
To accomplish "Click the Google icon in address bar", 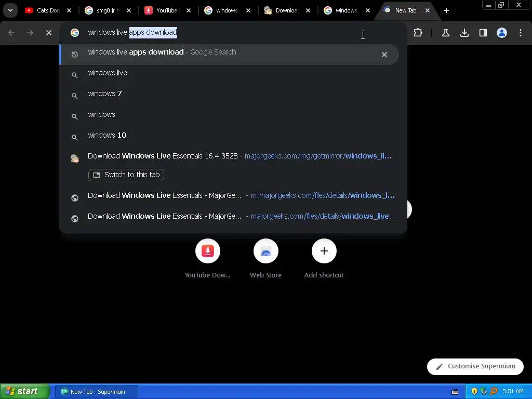I will click(x=75, y=33).
